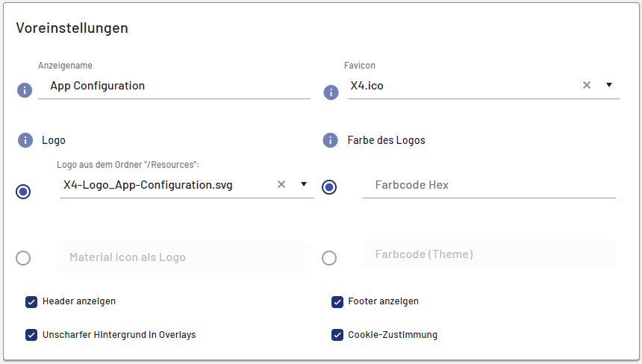Click the info icon beside Favicon
642x364 pixels.
tap(331, 92)
